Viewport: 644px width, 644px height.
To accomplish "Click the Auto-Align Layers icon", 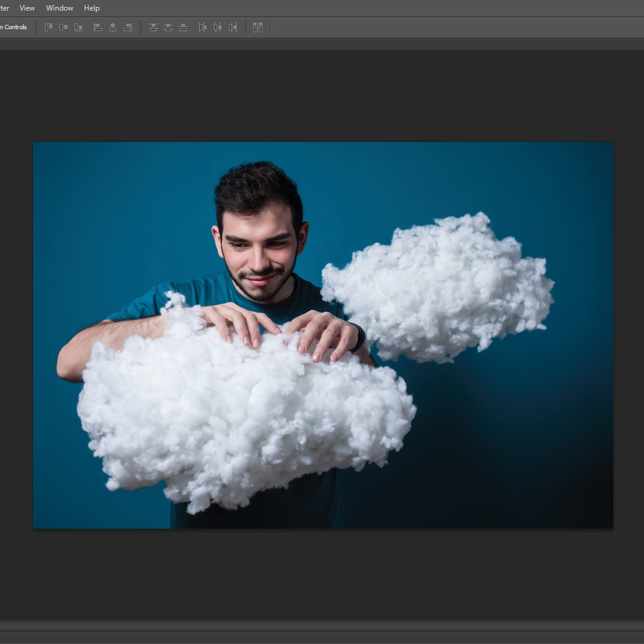I will (x=258, y=27).
